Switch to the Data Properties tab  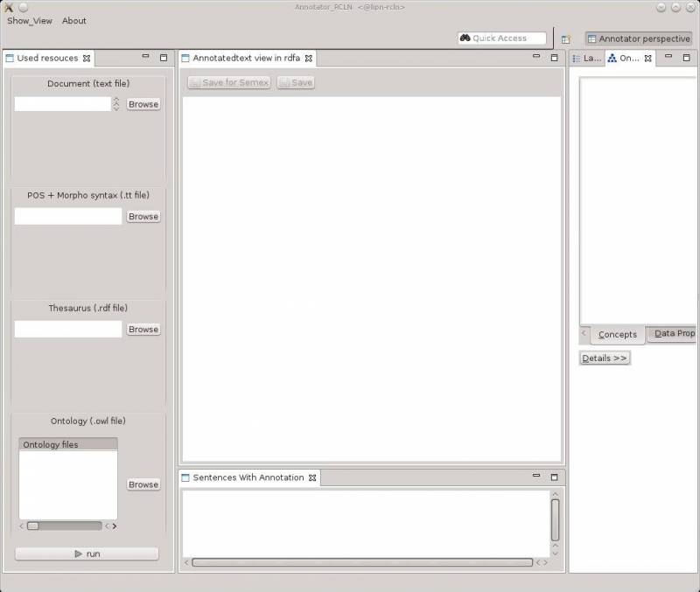click(674, 334)
